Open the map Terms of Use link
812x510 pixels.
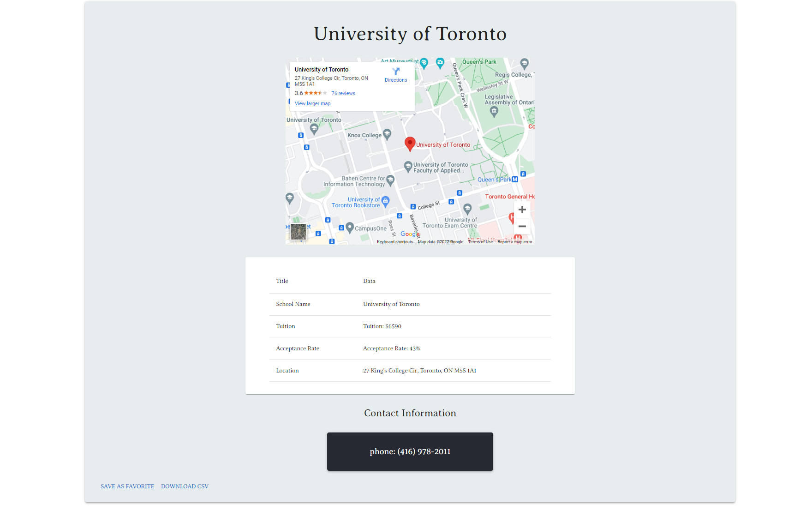480,242
